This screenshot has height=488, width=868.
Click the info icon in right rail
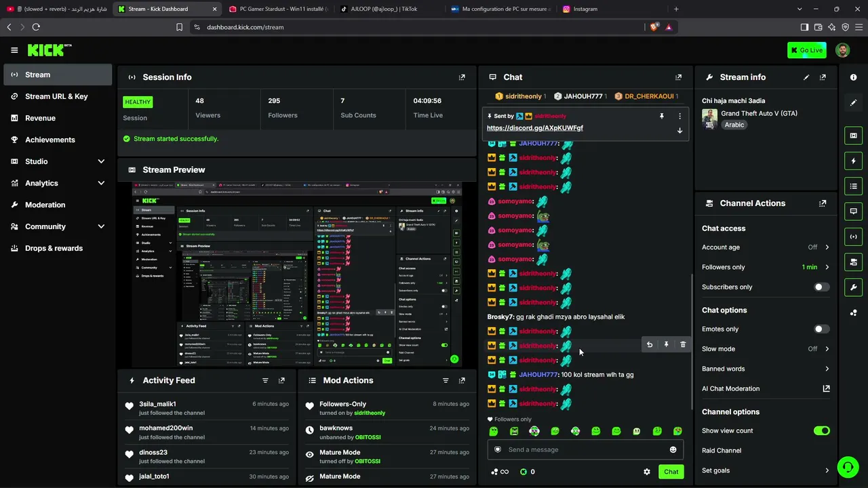(x=853, y=77)
